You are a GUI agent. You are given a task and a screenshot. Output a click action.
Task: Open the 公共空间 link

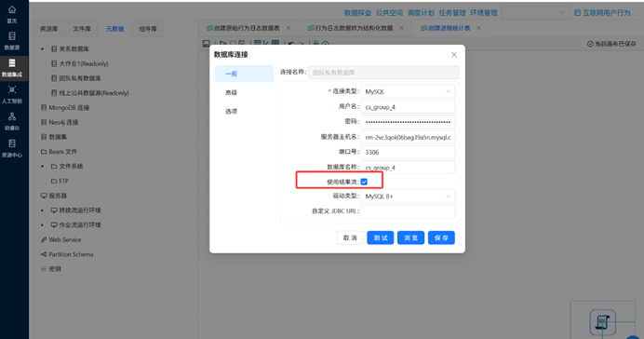pyautogui.click(x=389, y=13)
